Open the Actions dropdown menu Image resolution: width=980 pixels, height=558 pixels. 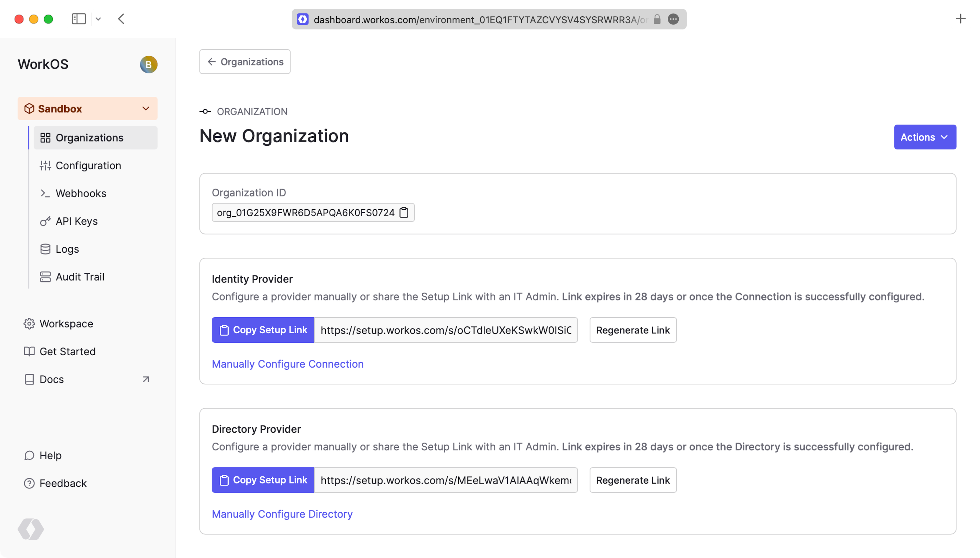click(925, 137)
